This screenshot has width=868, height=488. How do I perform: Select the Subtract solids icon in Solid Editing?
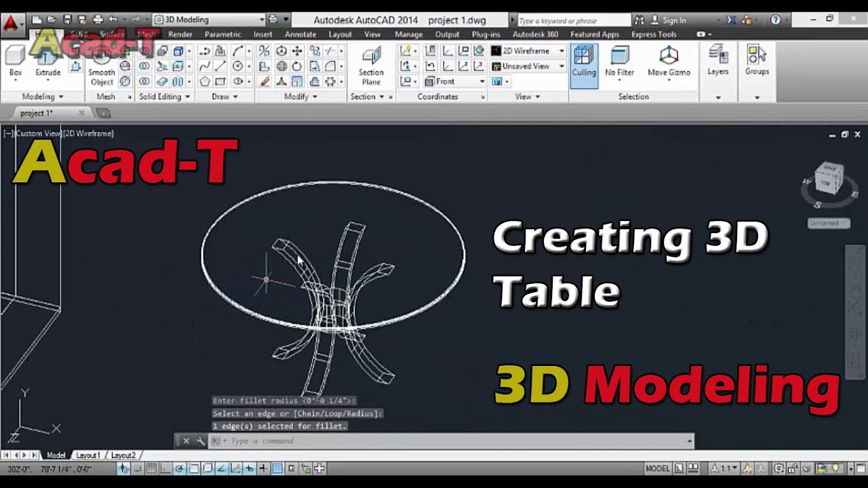click(144, 66)
